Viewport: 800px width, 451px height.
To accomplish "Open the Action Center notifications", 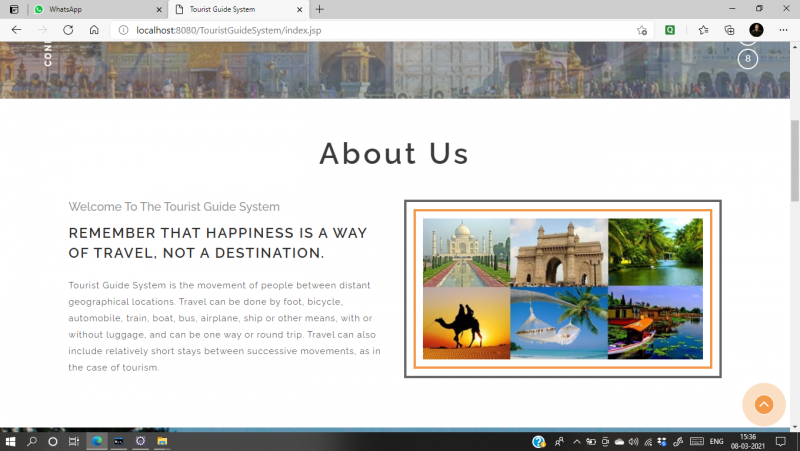I will click(780, 441).
